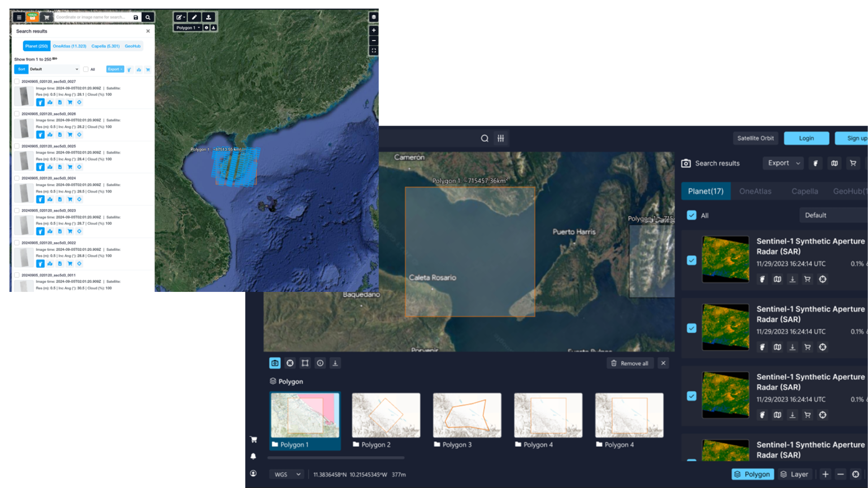The height and width of the screenshot is (488, 868).
Task: Click Remove all button
Action: click(630, 363)
